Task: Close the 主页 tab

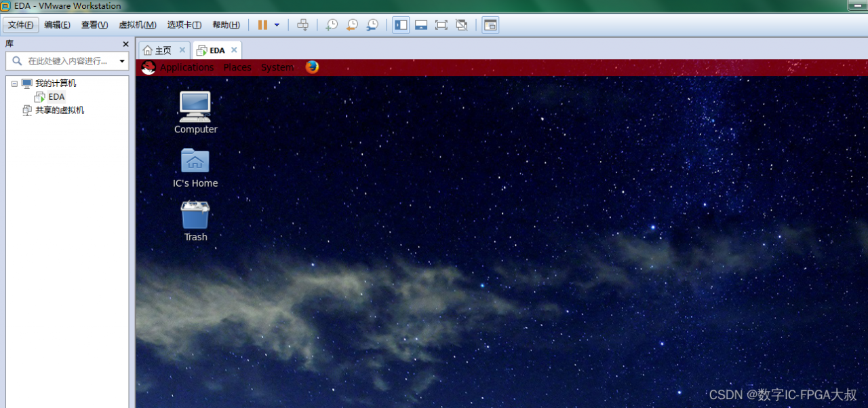Action: (x=182, y=50)
